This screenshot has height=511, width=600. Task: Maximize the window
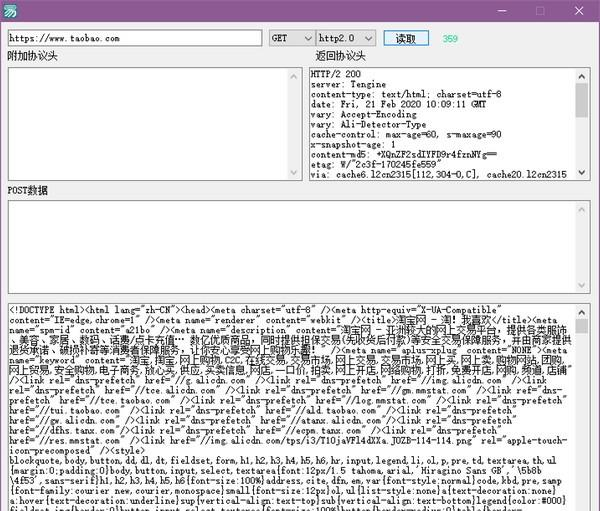[540, 11]
